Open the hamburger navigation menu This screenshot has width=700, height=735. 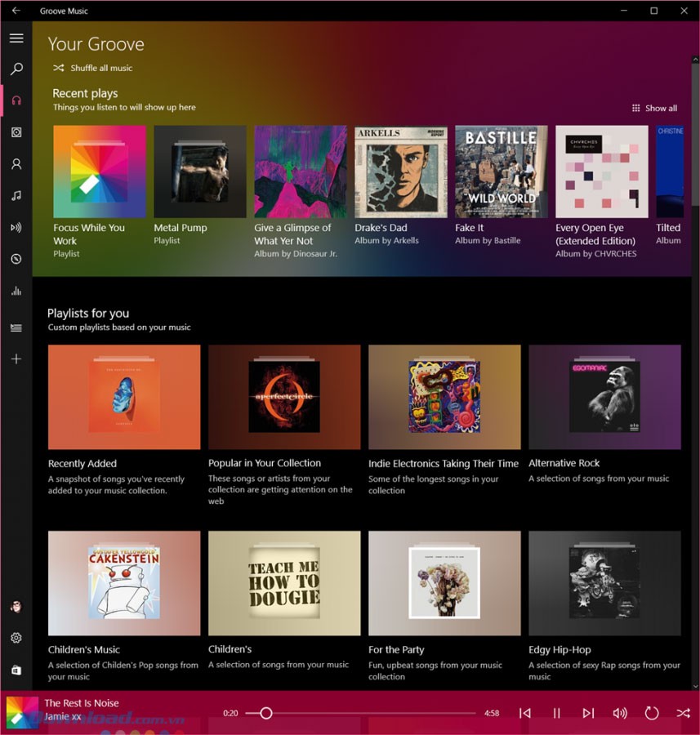click(16, 38)
